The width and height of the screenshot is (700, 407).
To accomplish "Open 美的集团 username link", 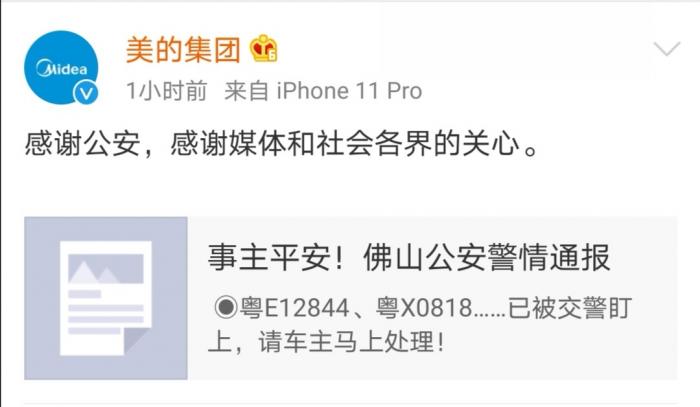I will pos(183,50).
